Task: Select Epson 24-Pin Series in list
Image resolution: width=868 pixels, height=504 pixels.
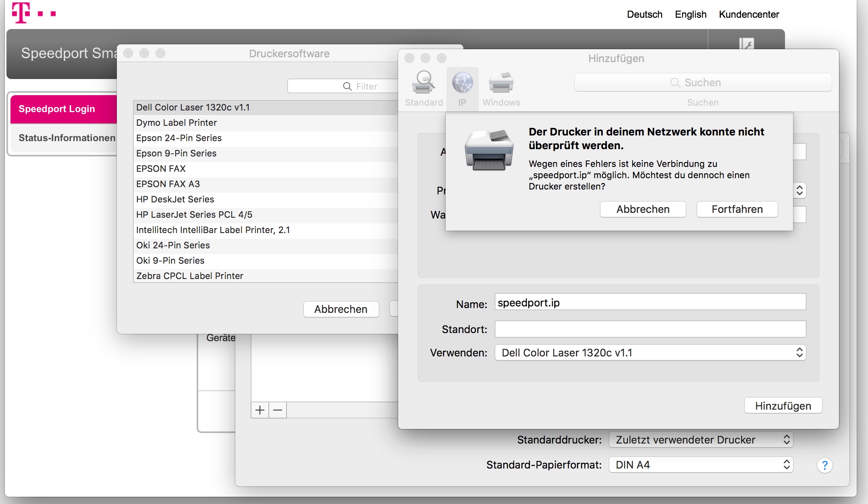Action: [x=266, y=138]
